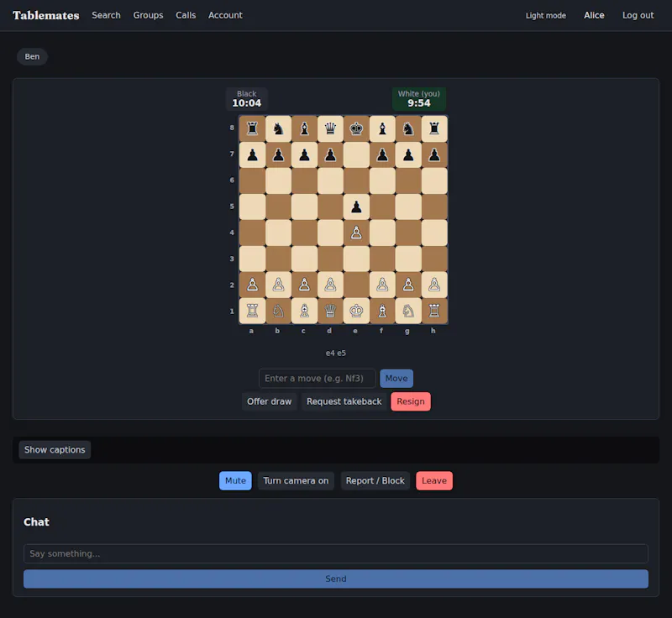Select the white pawn on d2

click(330, 285)
